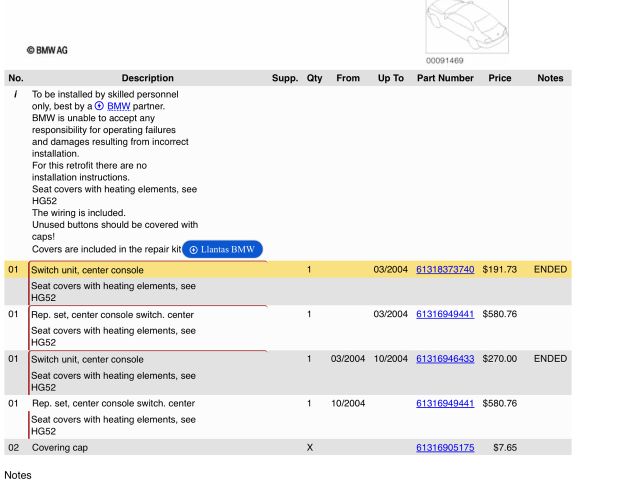Open part number 61318373740
Image resolution: width=640 pixels, height=480 pixels.
coord(445,270)
